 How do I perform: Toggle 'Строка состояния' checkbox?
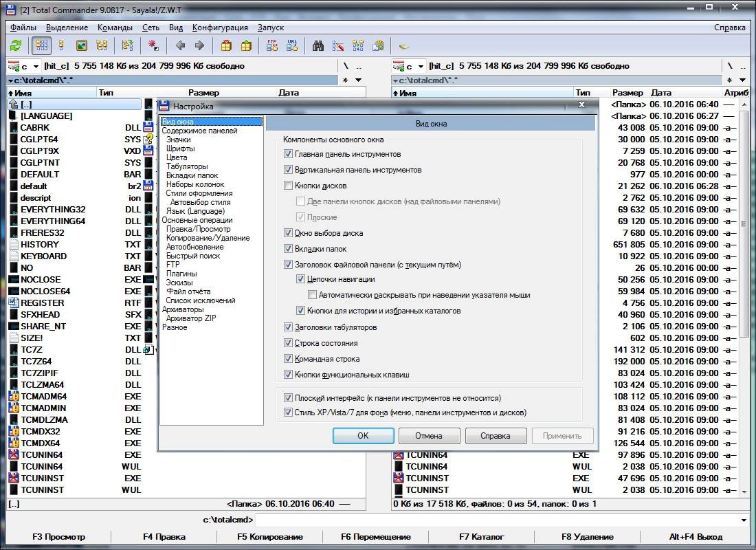288,343
